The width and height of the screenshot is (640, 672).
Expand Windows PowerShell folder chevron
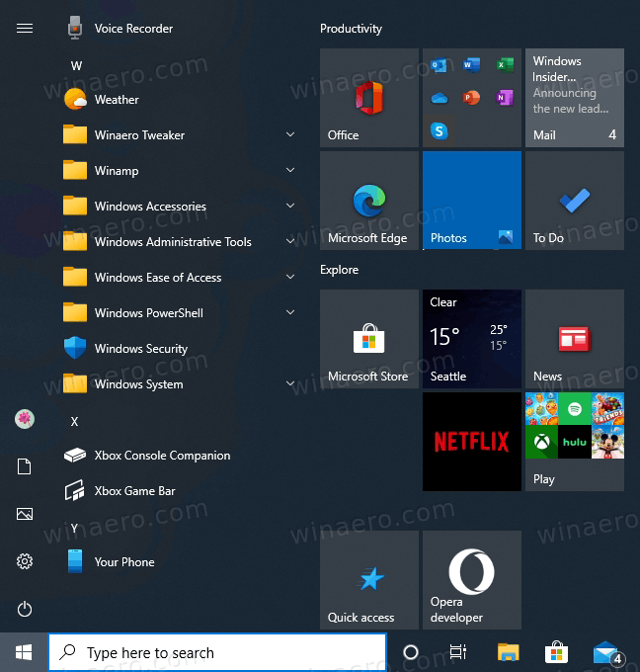[x=290, y=312]
